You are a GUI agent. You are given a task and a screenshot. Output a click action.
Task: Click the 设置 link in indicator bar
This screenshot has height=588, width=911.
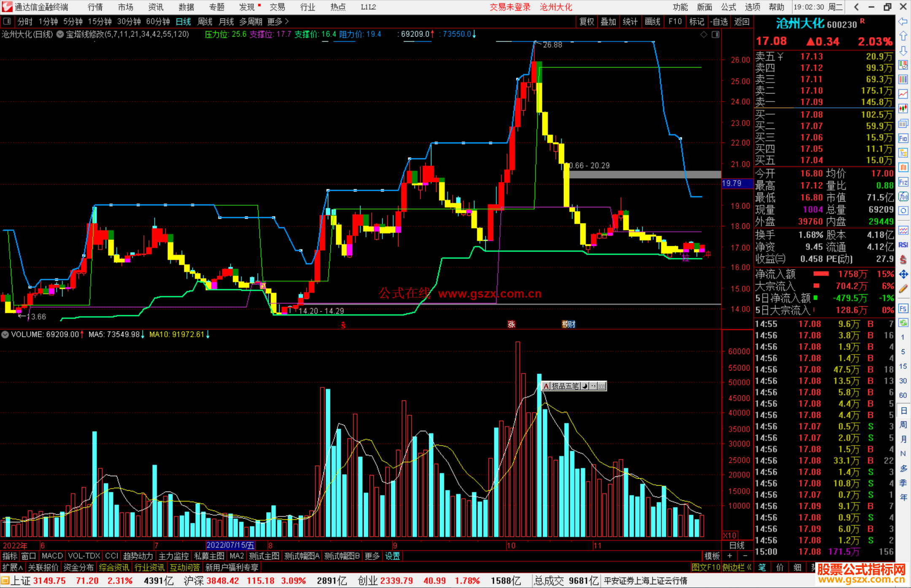click(x=392, y=556)
